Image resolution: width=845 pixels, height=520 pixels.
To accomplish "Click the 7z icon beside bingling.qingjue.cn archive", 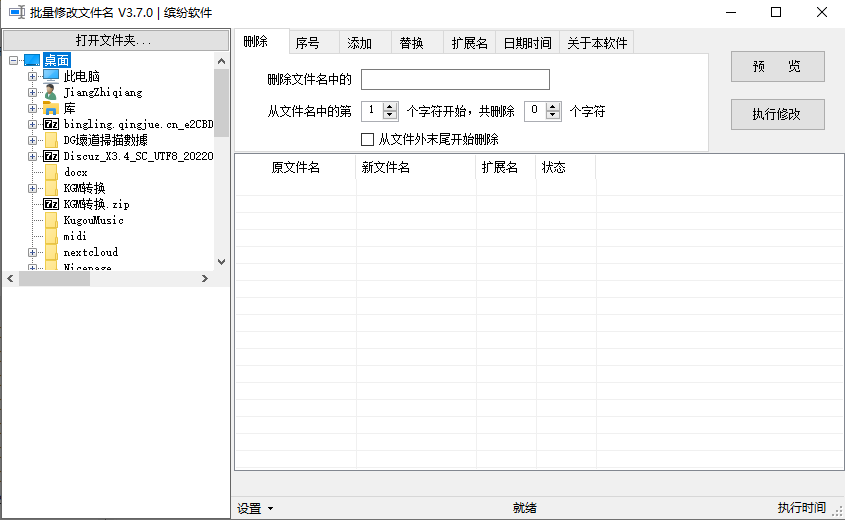I will click(x=51, y=124).
